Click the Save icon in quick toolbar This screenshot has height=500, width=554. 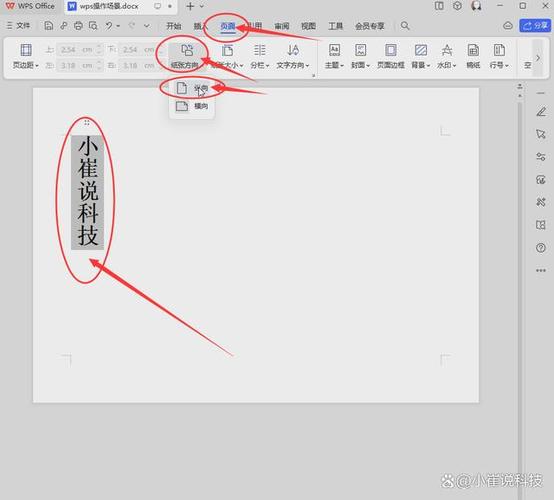(x=49, y=25)
